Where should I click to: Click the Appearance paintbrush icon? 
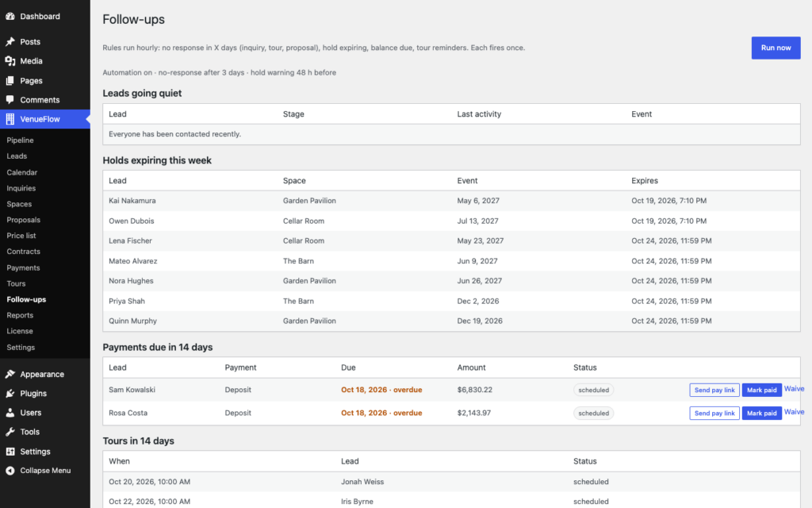(x=10, y=374)
